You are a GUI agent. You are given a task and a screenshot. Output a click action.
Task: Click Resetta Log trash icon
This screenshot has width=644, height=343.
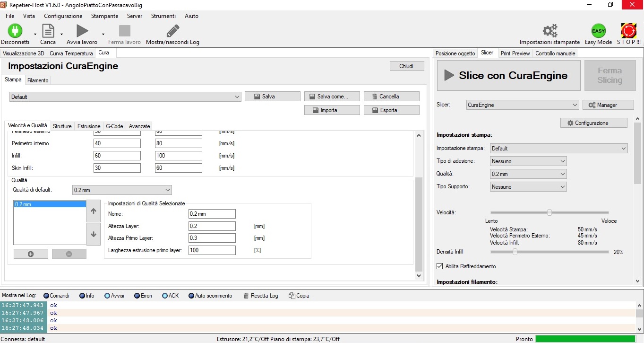[x=246, y=296]
